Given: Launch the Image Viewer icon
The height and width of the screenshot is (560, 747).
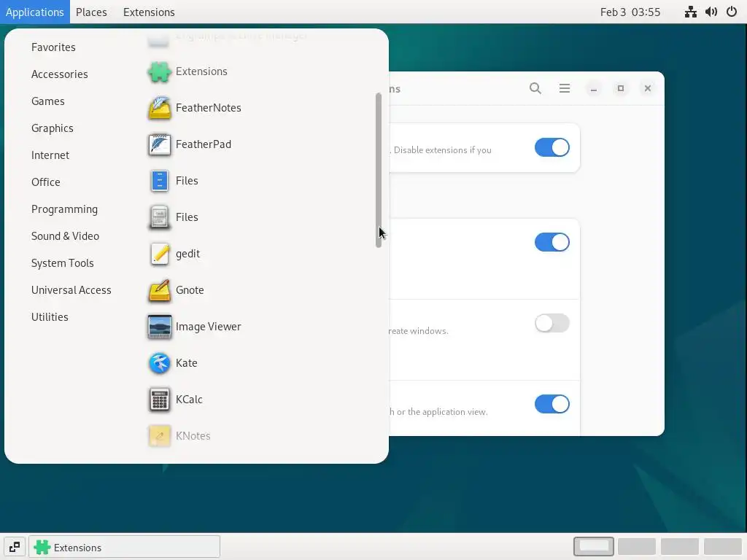Looking at the screenshot, I should pos(159,327).
